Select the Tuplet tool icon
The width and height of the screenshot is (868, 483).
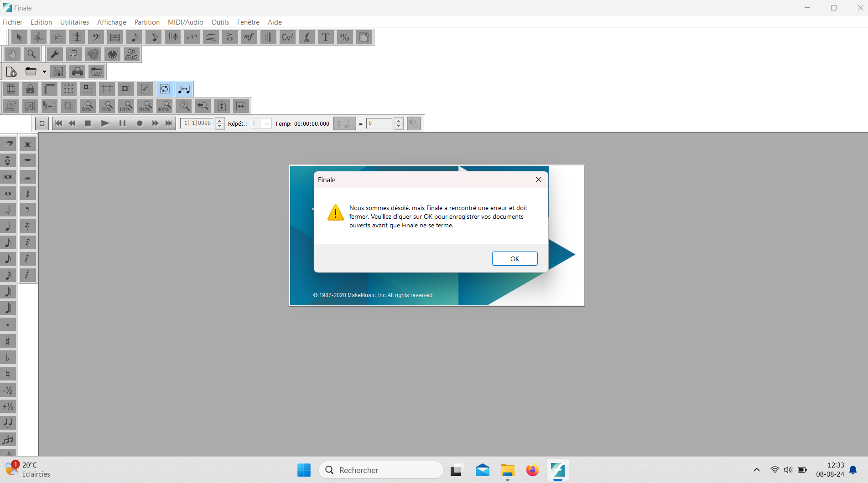(192, 37)
